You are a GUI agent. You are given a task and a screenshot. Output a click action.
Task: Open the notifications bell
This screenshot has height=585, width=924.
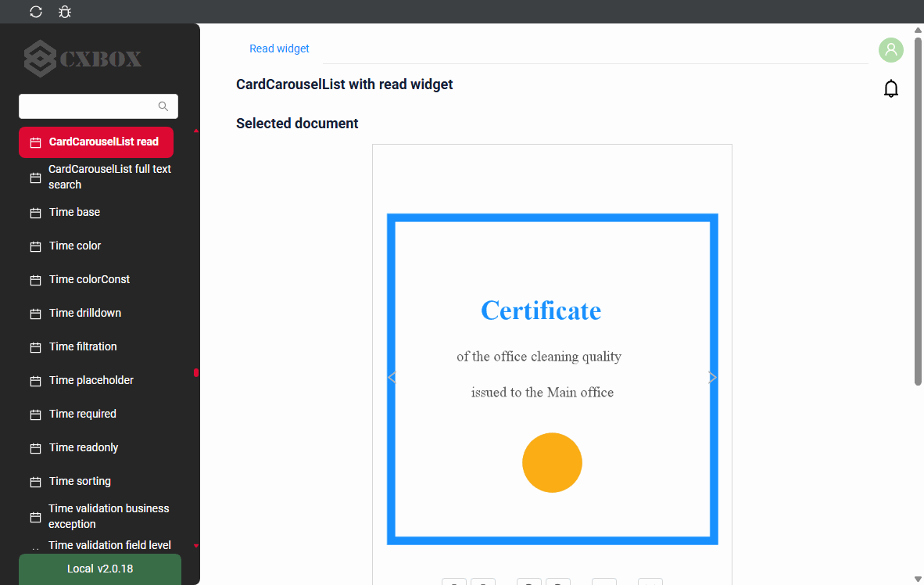pos(891,88)
